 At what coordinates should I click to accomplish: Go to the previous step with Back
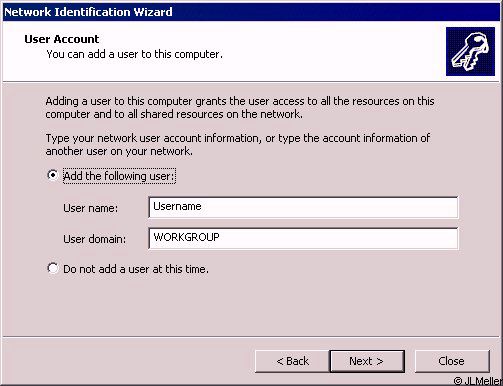[x=292, y=361]
